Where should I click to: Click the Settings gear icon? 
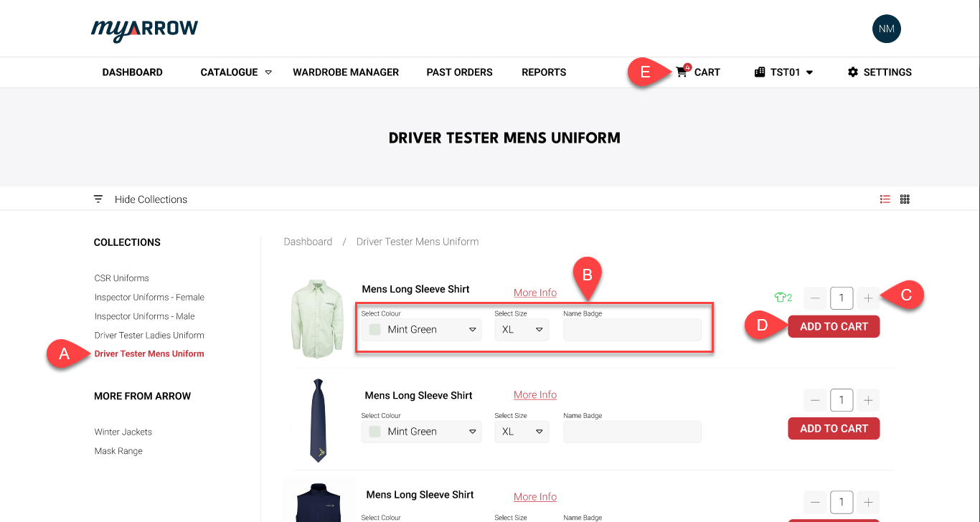point(853,72)
